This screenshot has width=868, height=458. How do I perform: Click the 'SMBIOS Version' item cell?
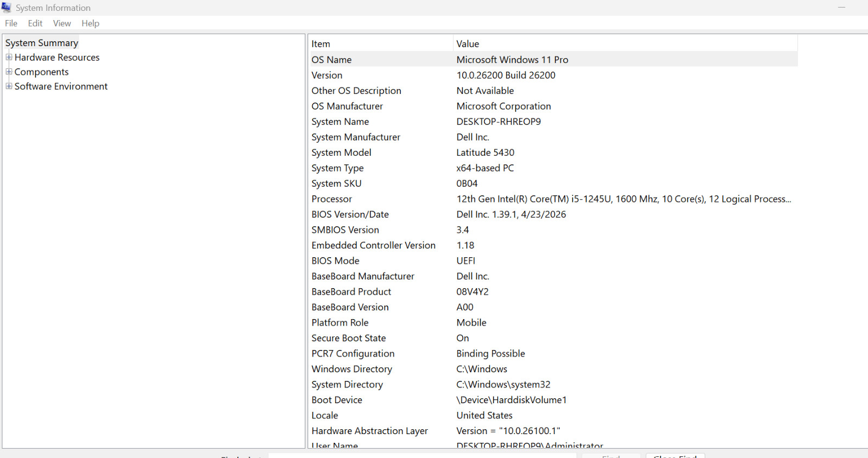[x=345, y=230]
